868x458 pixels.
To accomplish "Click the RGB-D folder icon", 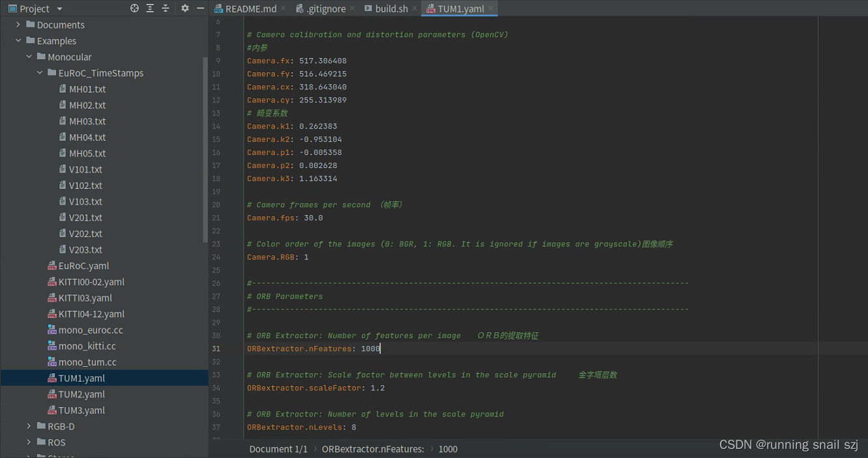I will tap(41, 426).
